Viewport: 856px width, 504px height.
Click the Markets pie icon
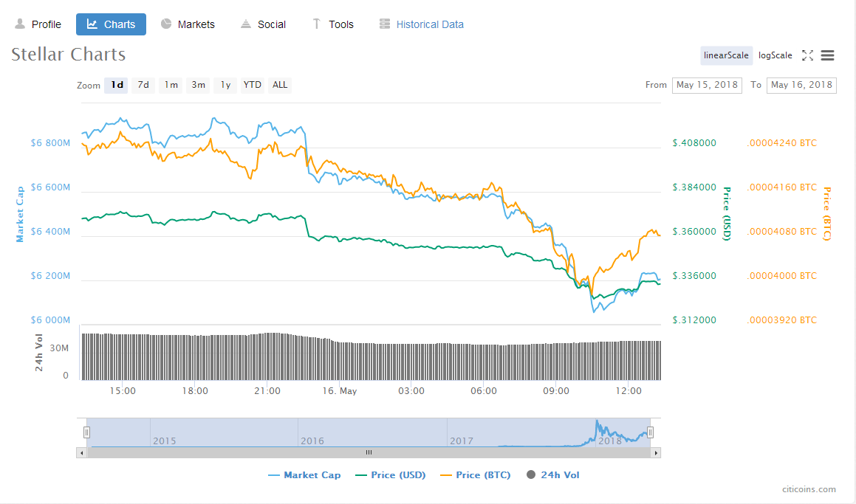pyautogui.click(x=166, y=24)
